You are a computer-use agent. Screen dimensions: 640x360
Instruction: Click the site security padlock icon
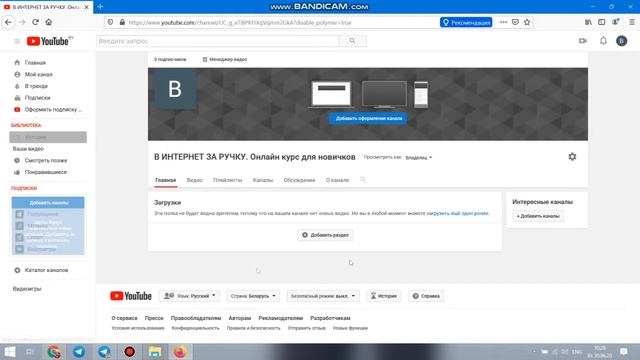coord(122,22)
